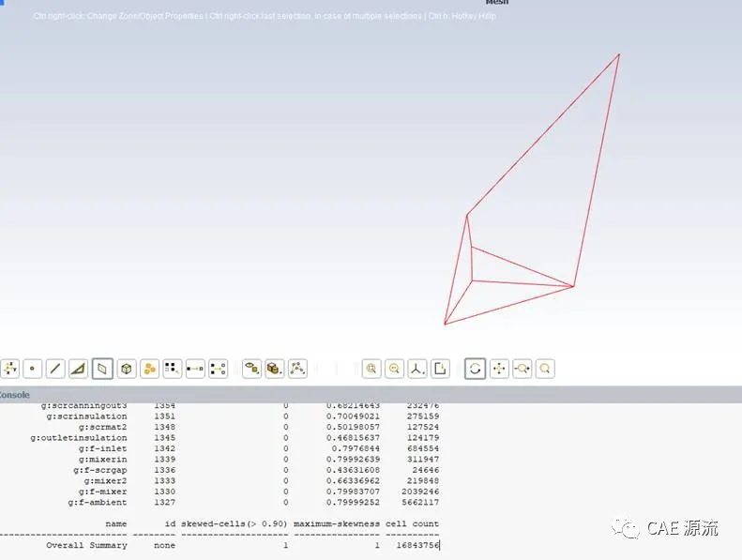Select the node (point) selection filter
This screenshot has height=560, width=742.
(32, 369)
